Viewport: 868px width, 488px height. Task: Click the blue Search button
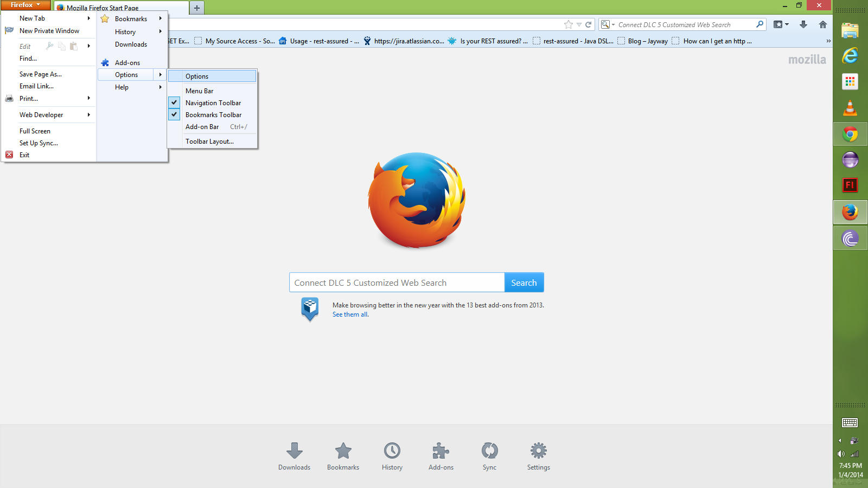click(x=524, y=282)
